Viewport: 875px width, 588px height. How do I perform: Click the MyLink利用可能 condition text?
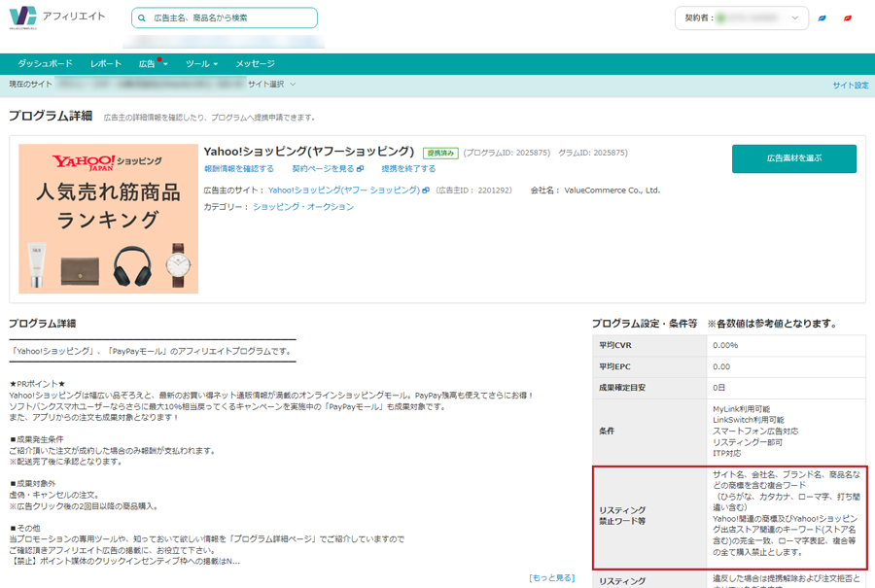click(x=741, y=409)
